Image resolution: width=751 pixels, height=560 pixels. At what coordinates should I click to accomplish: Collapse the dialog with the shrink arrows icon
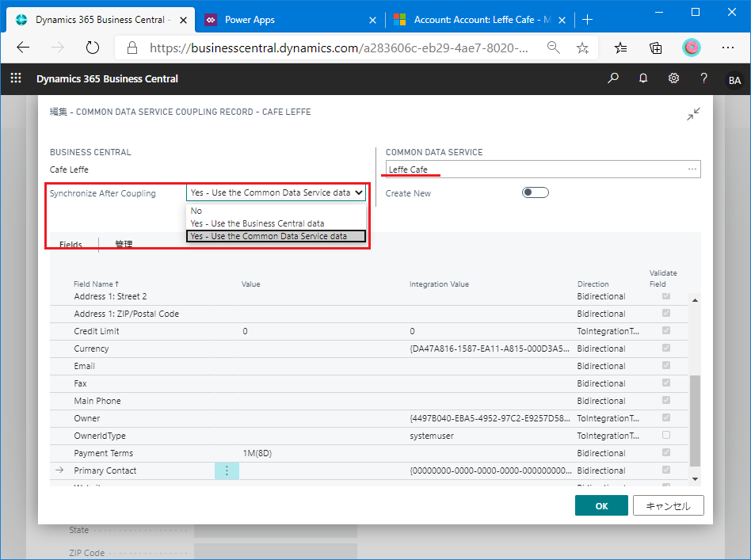click(693, 114)
